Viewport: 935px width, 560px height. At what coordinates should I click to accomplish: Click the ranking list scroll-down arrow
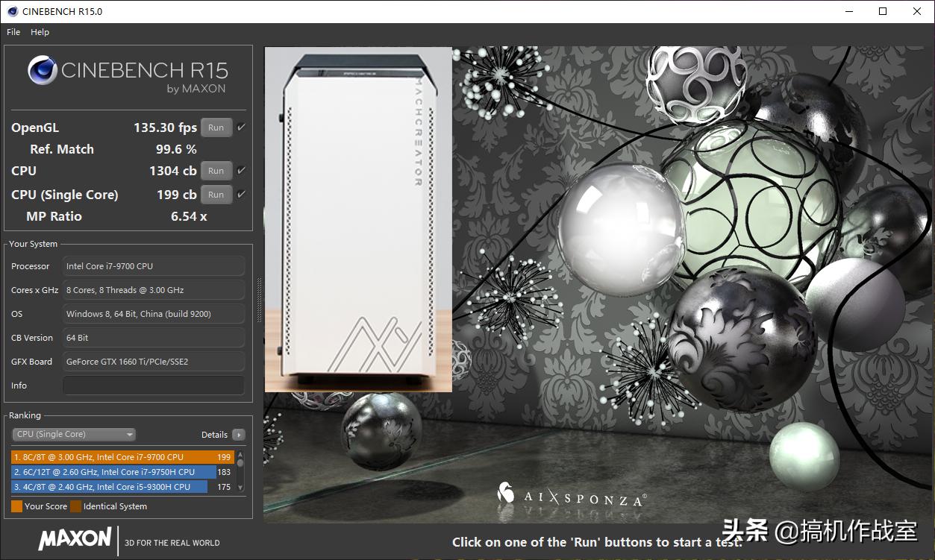click(240, 488)
